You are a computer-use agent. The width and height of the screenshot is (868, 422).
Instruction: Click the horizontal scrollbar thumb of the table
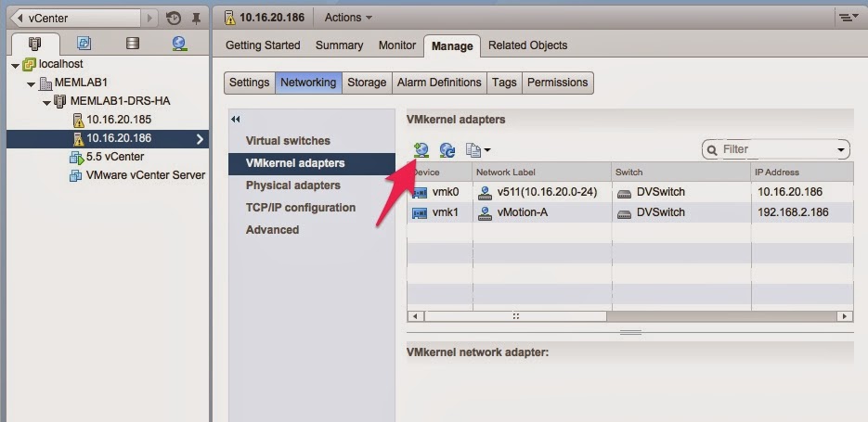pos(515,316)
